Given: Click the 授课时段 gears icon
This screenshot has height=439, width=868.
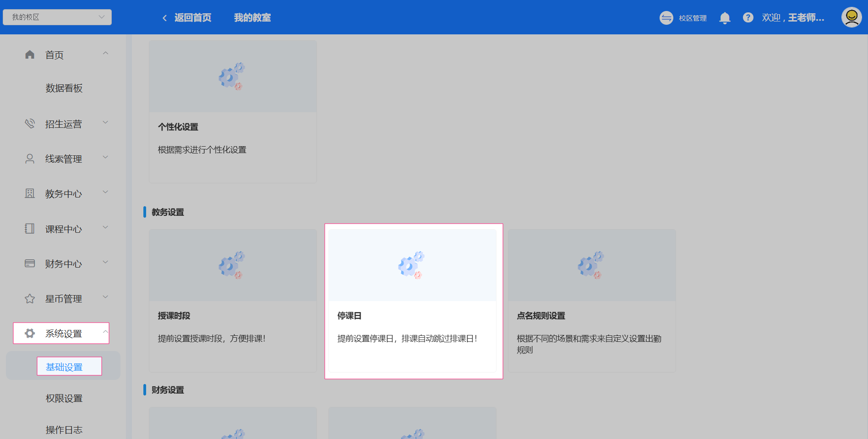Looking at the screenshot, I should pyautogui.click(x=232, y=265).
